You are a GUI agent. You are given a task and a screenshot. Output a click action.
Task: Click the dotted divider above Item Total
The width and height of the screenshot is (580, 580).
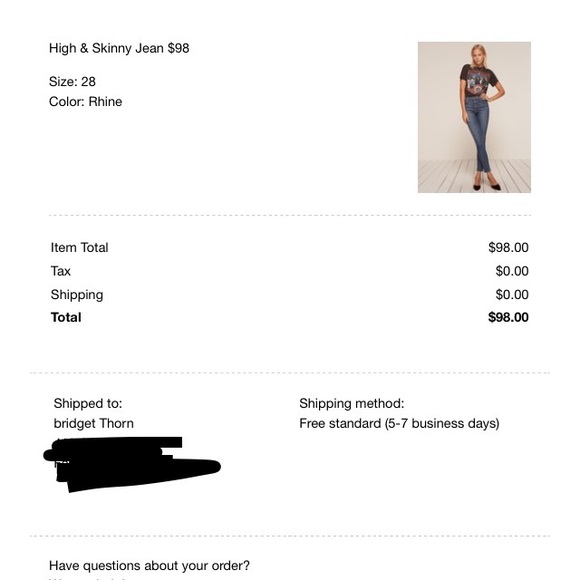click(290, 215)
